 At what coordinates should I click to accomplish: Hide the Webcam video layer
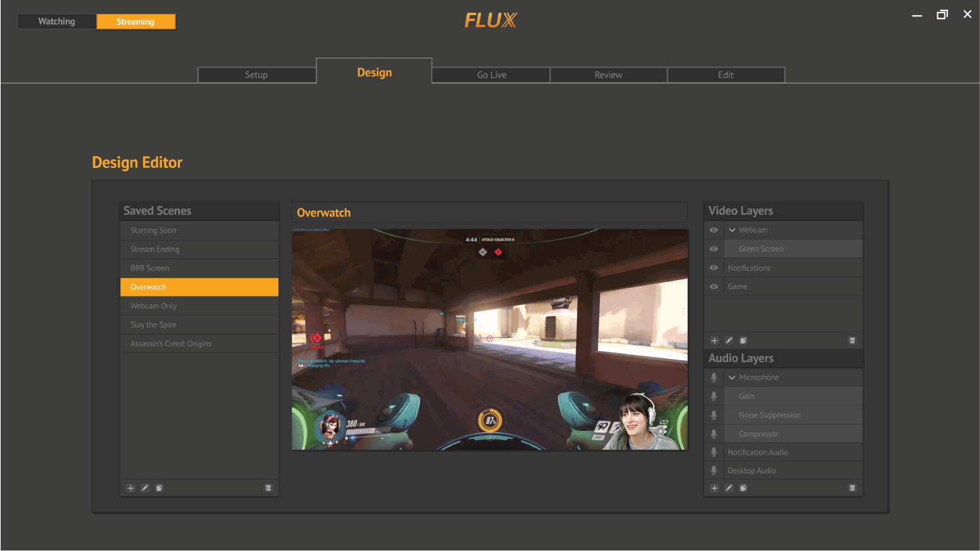pyautogui.click(x=714, y=230)
